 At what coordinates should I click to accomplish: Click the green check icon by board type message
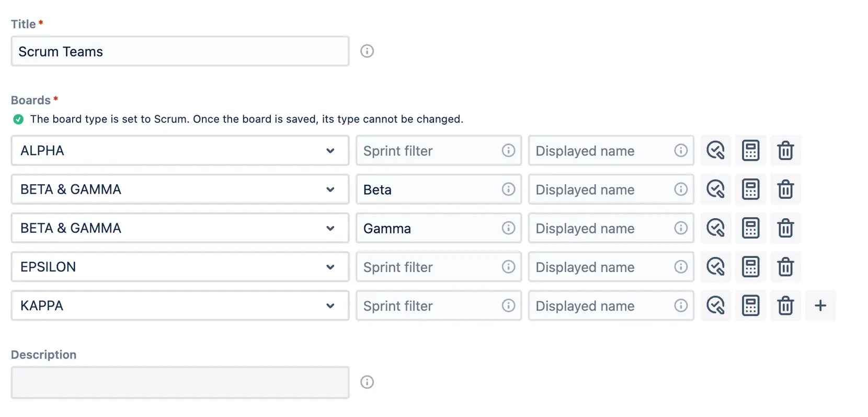pos(18,119)
